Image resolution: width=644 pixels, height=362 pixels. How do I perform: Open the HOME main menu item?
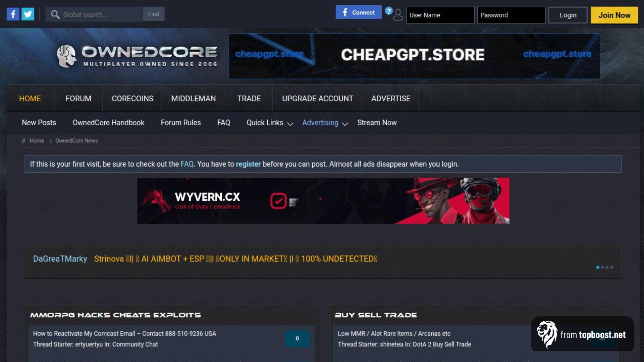pos(30,99)
